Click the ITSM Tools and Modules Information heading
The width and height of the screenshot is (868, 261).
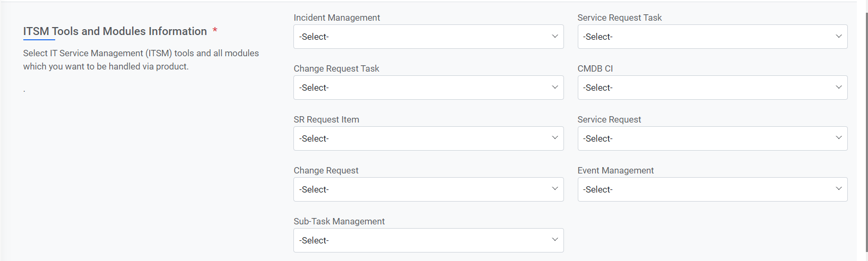coord(115,31)
